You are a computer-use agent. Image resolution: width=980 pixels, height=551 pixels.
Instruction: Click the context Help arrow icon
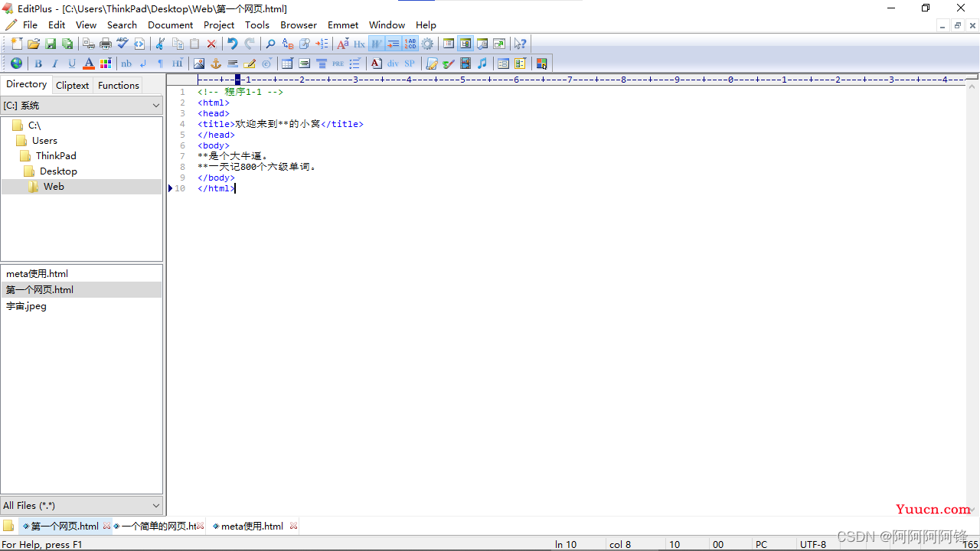[521, 44]
